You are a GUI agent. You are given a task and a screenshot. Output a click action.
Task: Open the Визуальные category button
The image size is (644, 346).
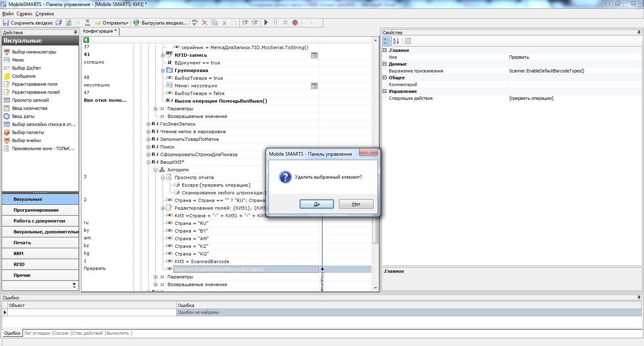40,199
